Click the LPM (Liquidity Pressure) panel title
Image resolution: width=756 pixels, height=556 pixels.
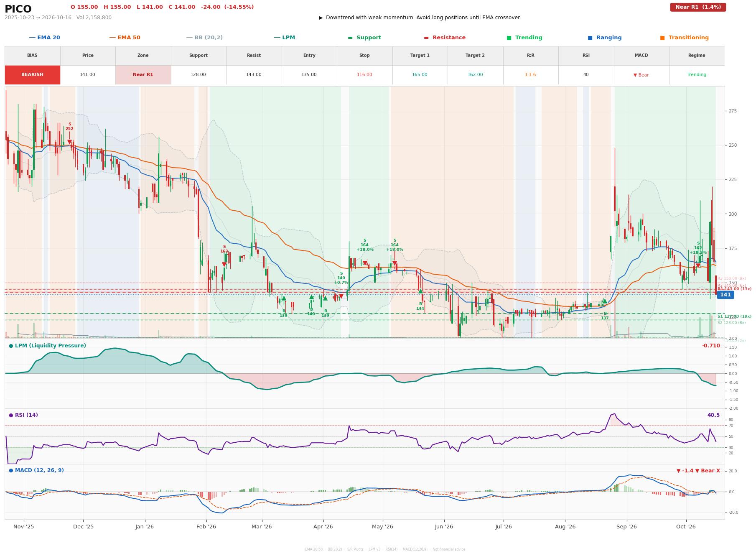click(x=47, y=346)
